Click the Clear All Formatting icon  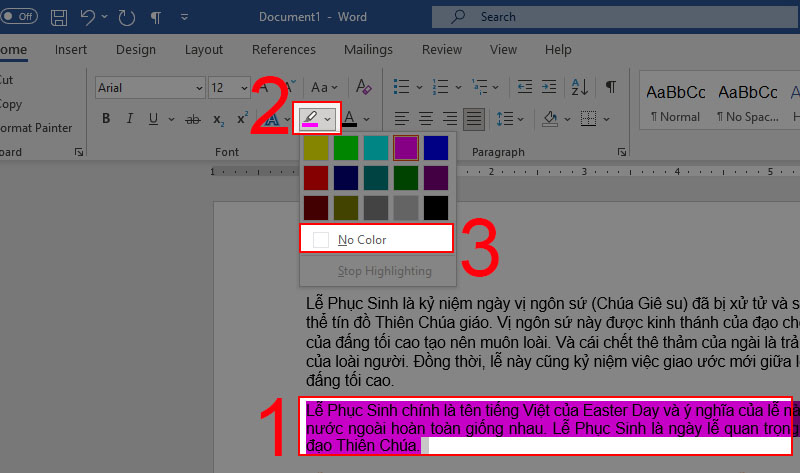click(365, 87)
